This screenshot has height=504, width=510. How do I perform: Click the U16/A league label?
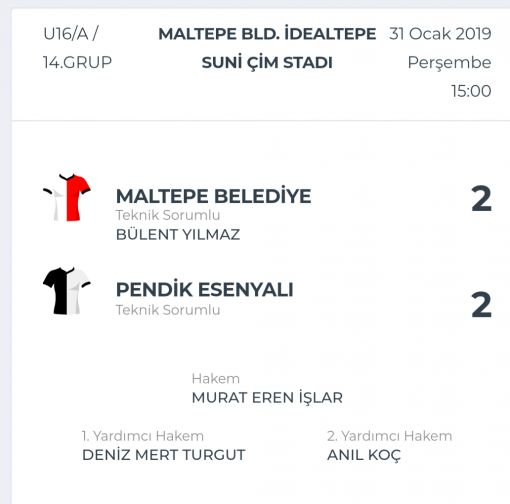71,34
